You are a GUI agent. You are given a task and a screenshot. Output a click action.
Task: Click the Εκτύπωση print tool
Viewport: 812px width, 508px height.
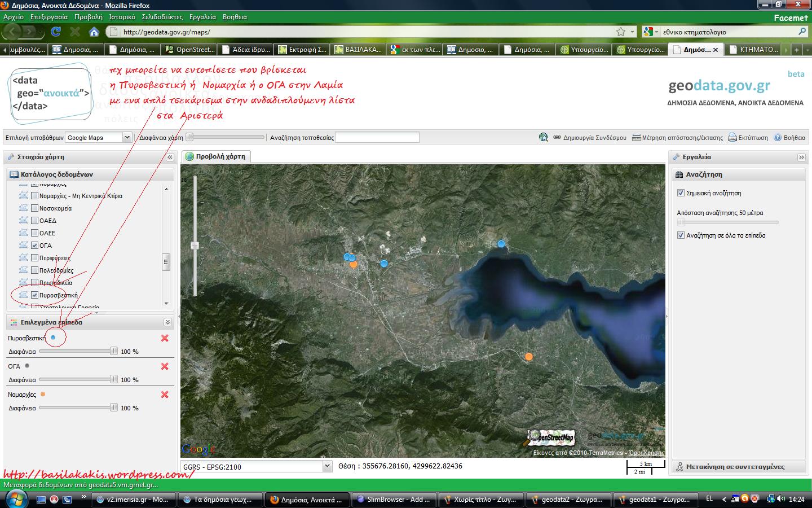pyautogui.click(x=748, y=138)
